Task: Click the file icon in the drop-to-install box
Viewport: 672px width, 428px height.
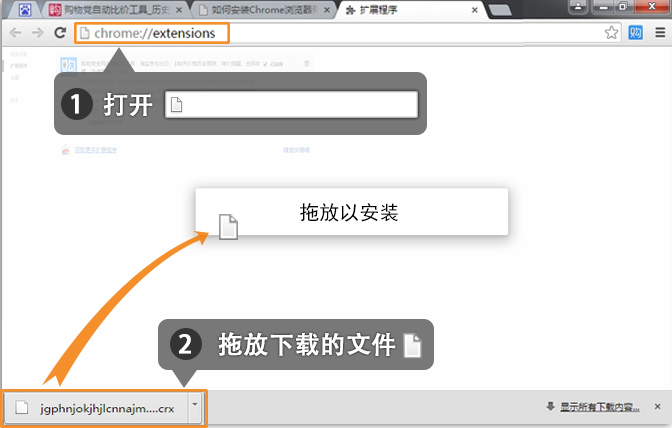Action: click(x=228, y=227)
